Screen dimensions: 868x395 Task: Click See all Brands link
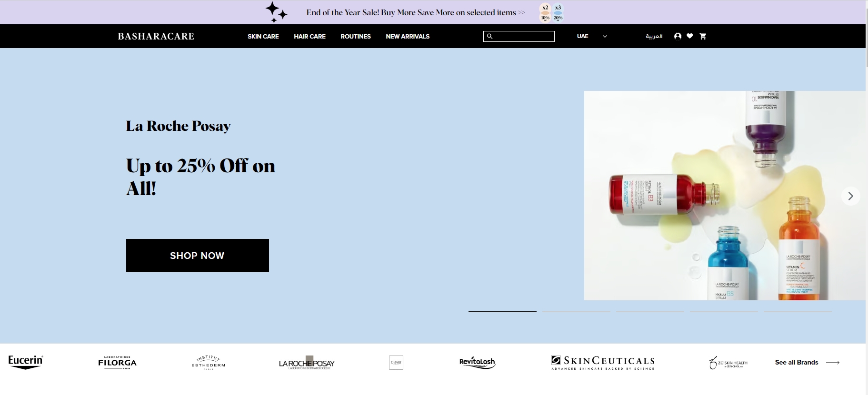pos(807,362)
